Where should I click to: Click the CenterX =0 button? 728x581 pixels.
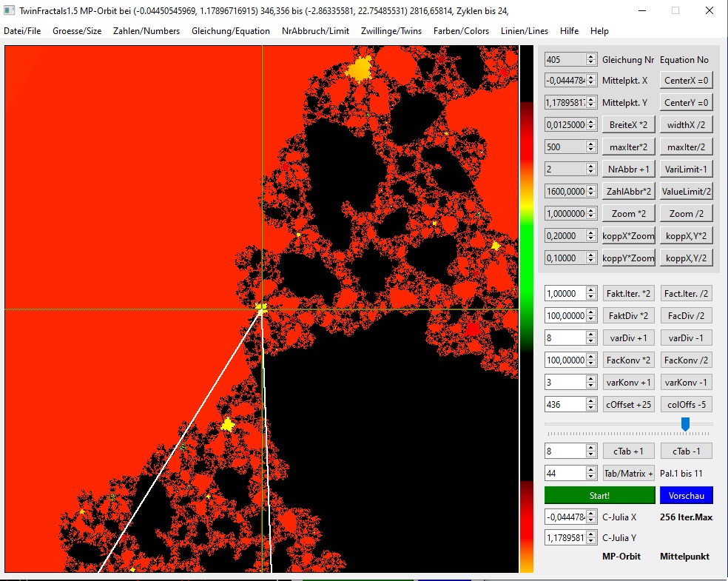point(687,81)
